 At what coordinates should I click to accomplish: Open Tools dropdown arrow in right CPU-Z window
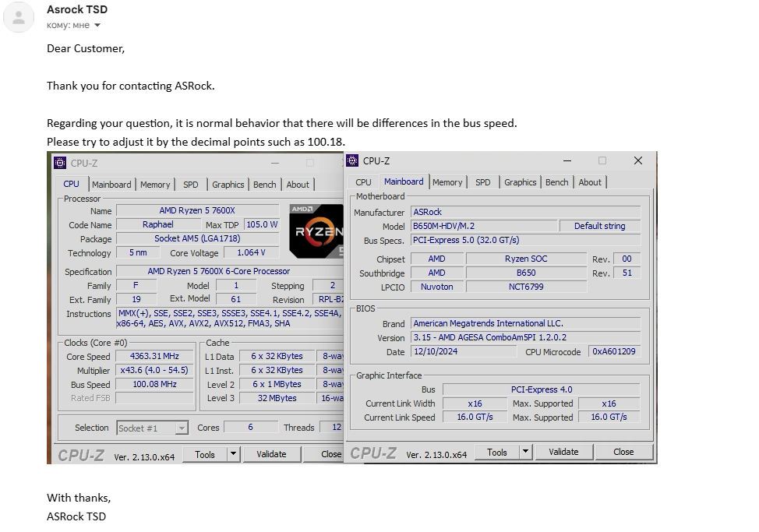pyautogui.click(x=526, y=453)
